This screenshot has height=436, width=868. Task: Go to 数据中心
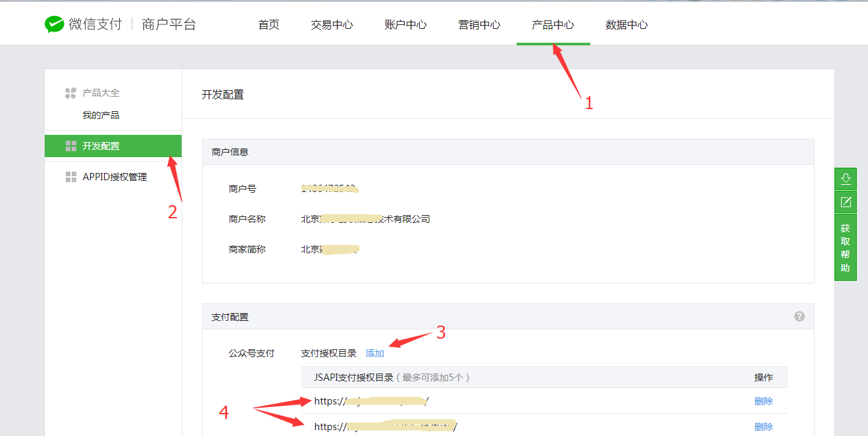626,24
